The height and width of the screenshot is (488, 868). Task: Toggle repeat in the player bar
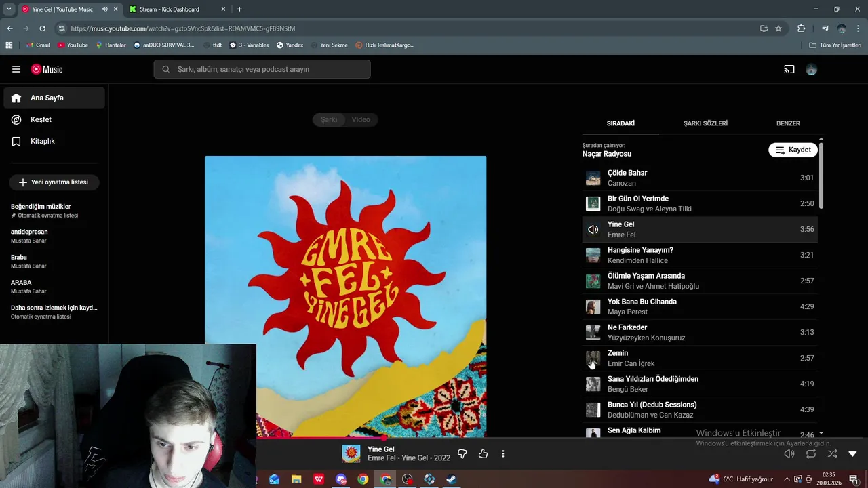811,454
